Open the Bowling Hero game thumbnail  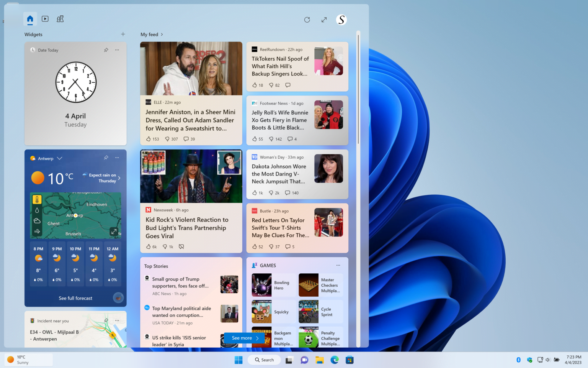[x=261, y=285]
